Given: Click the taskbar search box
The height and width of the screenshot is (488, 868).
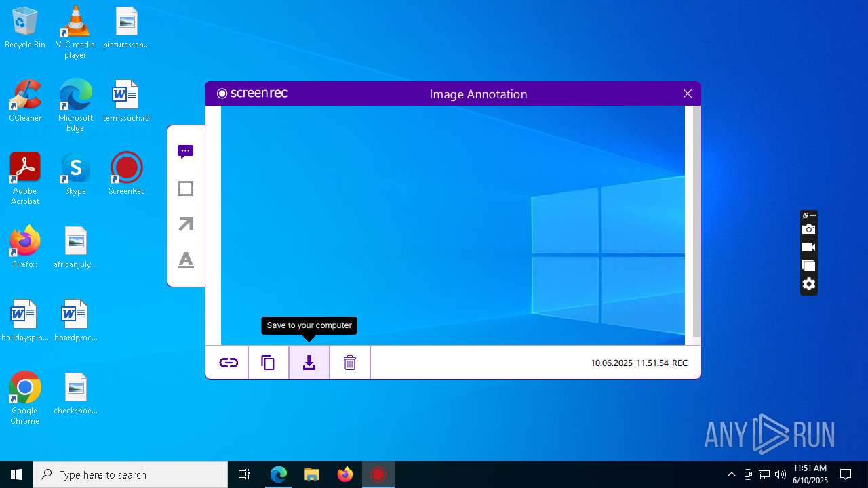Looking at the screenshot, I should pyautogui.click(x=130, y=474).
